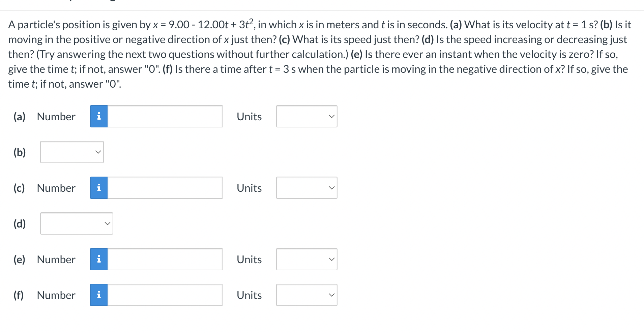
Task: Open the Units dropdown for part (a)
Action: 306,116
